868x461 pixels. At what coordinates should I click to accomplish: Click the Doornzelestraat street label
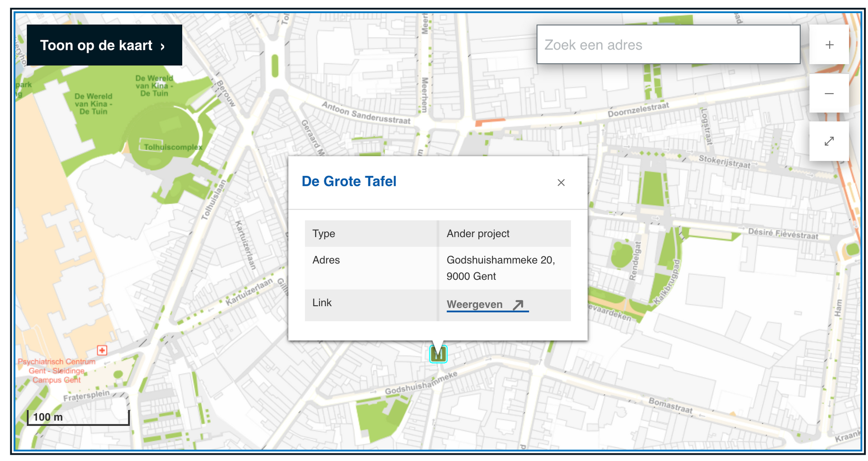click(638, 110)
